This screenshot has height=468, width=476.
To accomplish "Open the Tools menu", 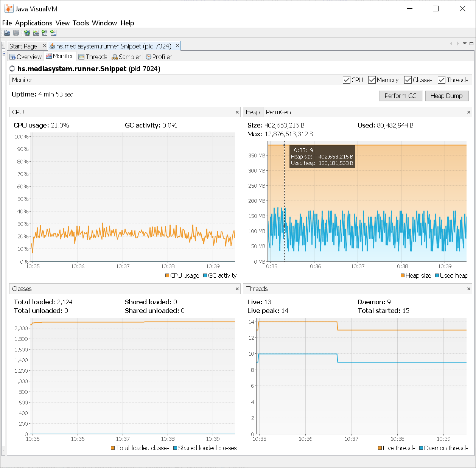I will (81, 23).
